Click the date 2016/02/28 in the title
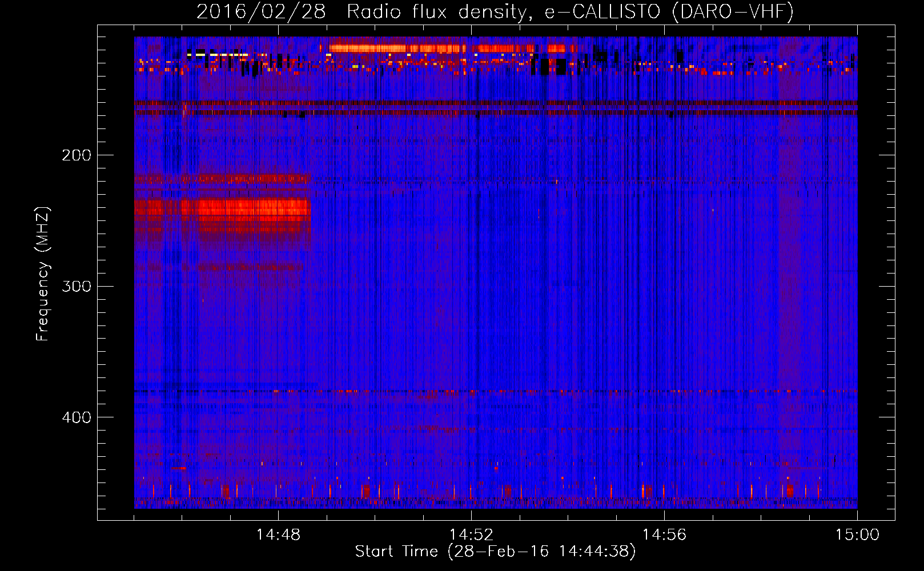 [261, 11]
